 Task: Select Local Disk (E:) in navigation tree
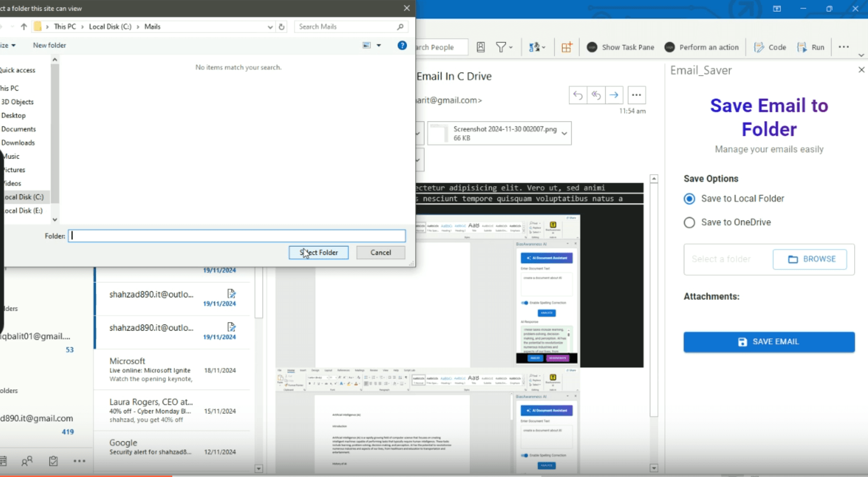(x=23, y=210)
